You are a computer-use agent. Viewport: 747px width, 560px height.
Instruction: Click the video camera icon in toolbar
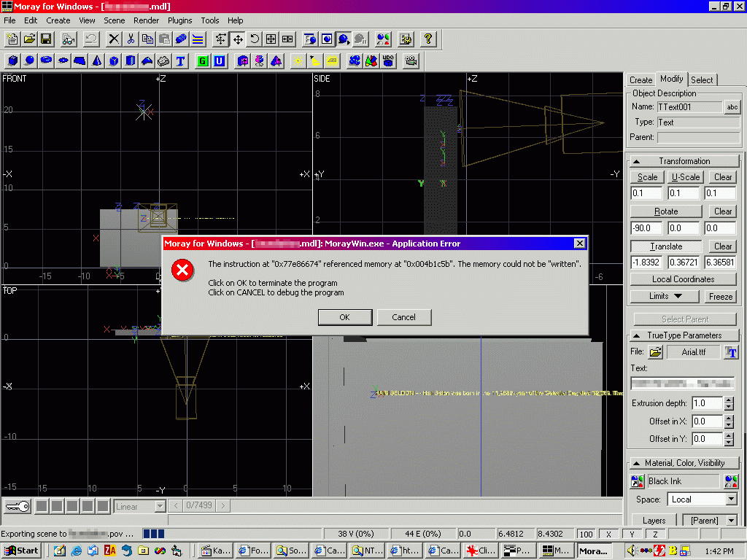[411, 61]
